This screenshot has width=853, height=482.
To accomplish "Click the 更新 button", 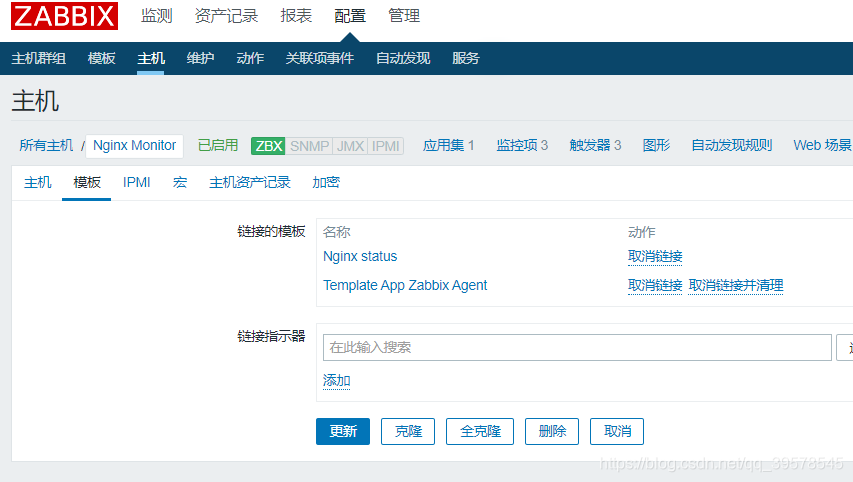I will 343,431.
